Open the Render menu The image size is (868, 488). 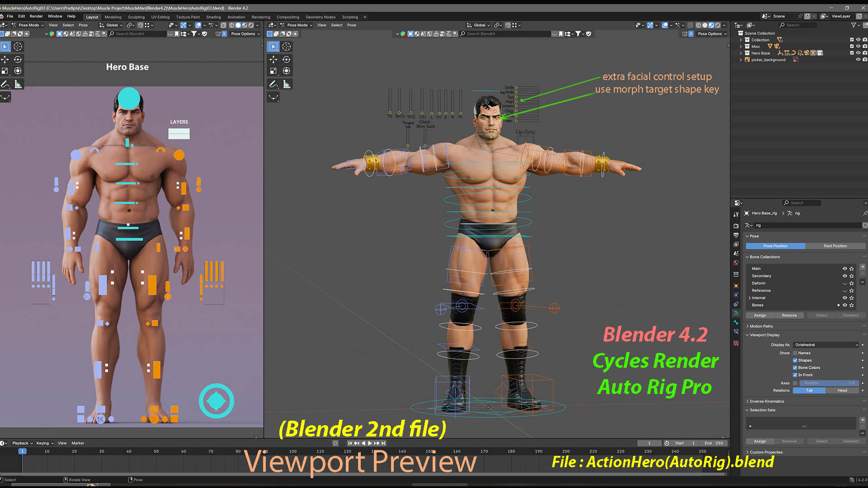[x=36, y=16]
